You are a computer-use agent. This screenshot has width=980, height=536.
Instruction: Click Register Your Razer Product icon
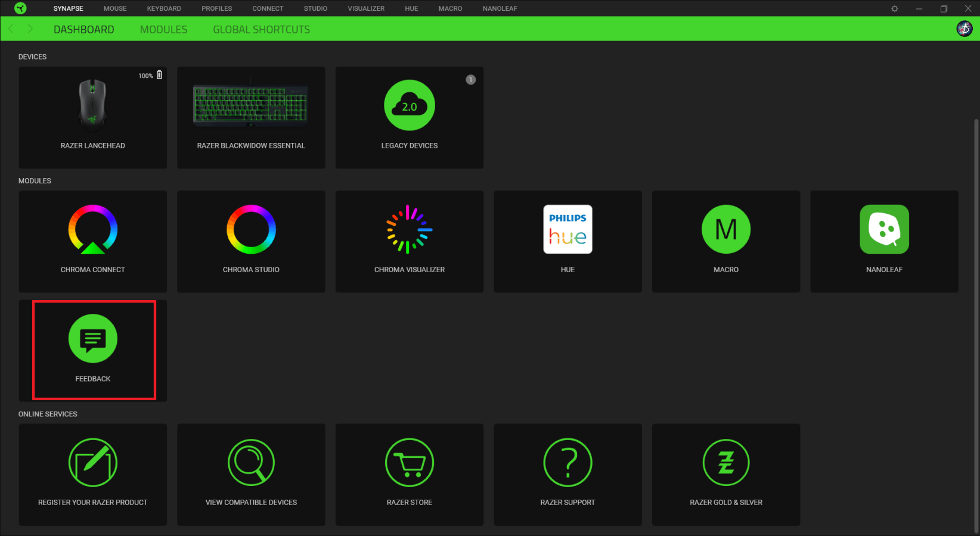coord(92,463)
